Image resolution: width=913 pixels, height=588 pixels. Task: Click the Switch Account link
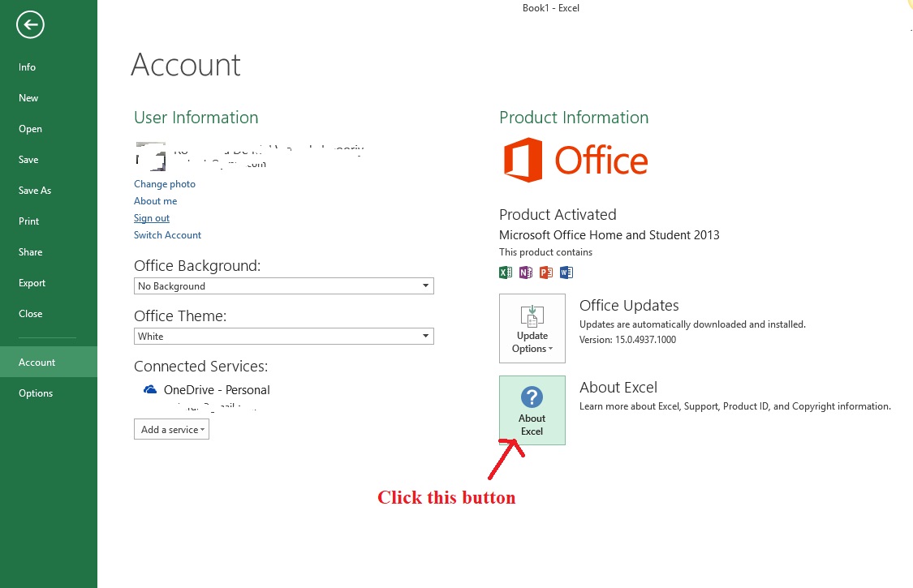pyautogui.click(x=168, y=235)
